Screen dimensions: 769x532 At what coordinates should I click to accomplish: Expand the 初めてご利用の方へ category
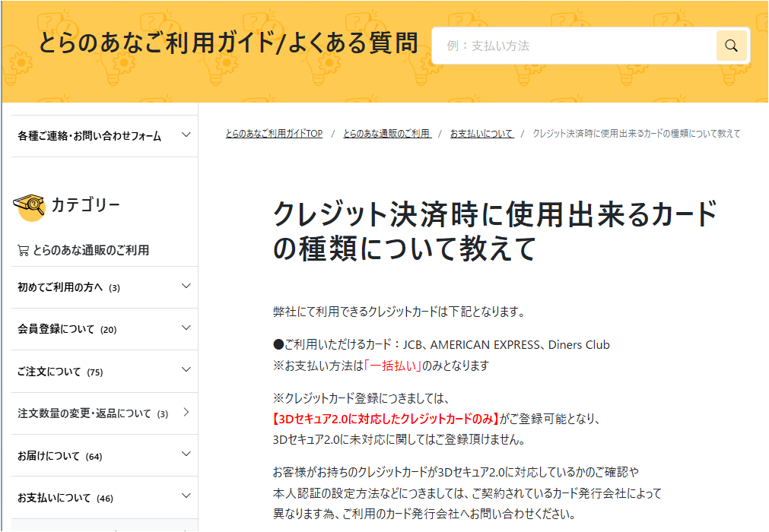(186, 287)
